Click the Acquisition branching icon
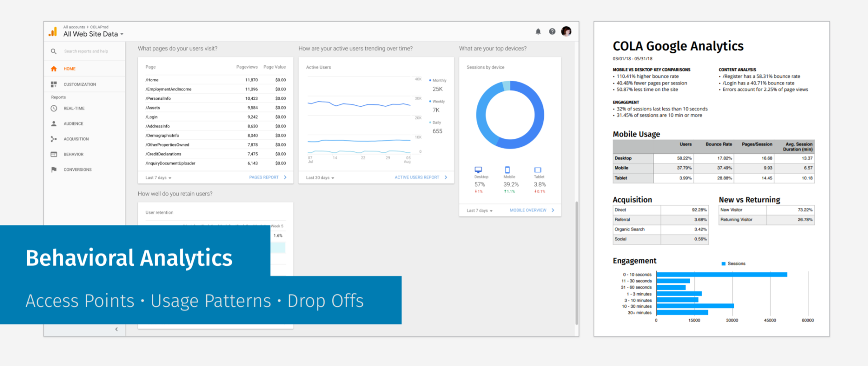 (x=54, y=139)
